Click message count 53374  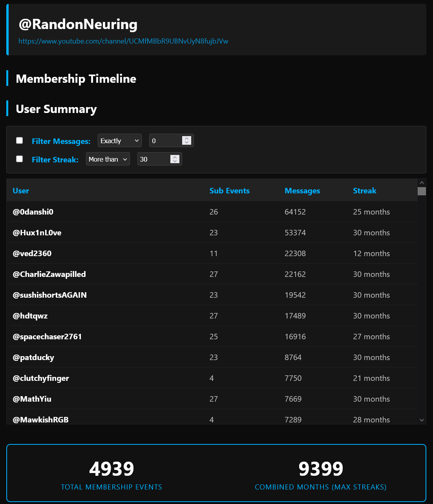pos(295,233)
